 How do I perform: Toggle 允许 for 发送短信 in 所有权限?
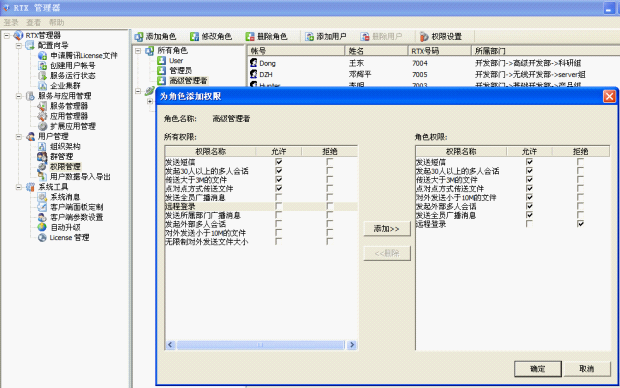tap(279, 162)
